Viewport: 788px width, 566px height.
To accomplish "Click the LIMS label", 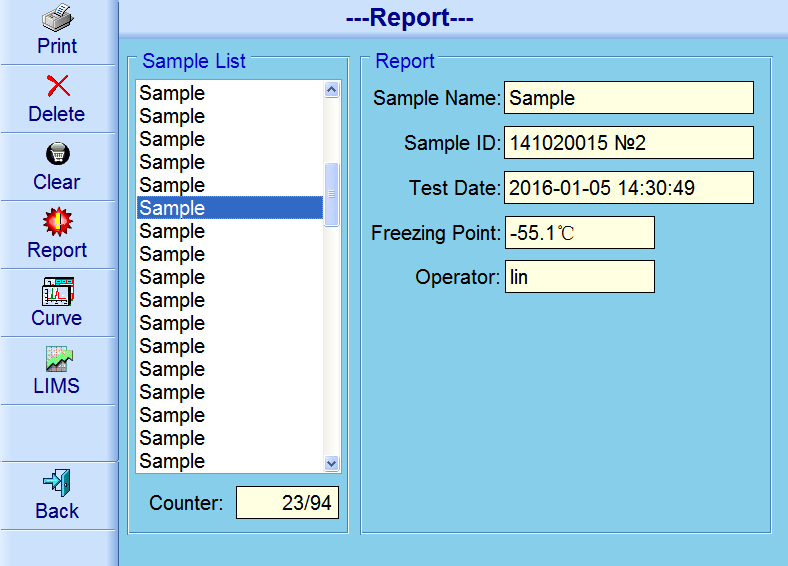I will click(56, 386).
